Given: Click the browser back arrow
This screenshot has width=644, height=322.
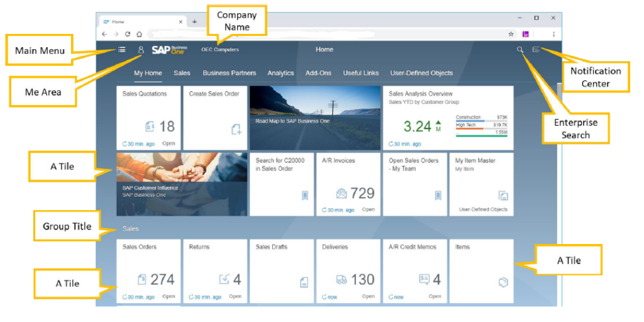Looking at the screenshot, I should point(105,34).
